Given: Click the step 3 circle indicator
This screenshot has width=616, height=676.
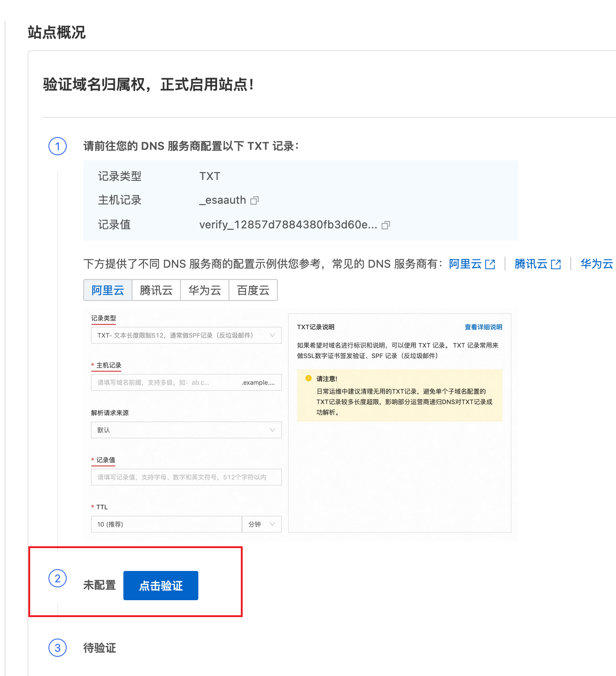Looking at the screenshot, I should [x=57, y=648].
